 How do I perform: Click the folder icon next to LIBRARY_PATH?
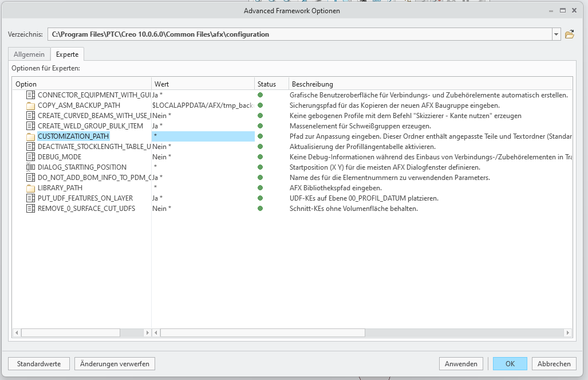pyautogui.click(x=30, y=187)
